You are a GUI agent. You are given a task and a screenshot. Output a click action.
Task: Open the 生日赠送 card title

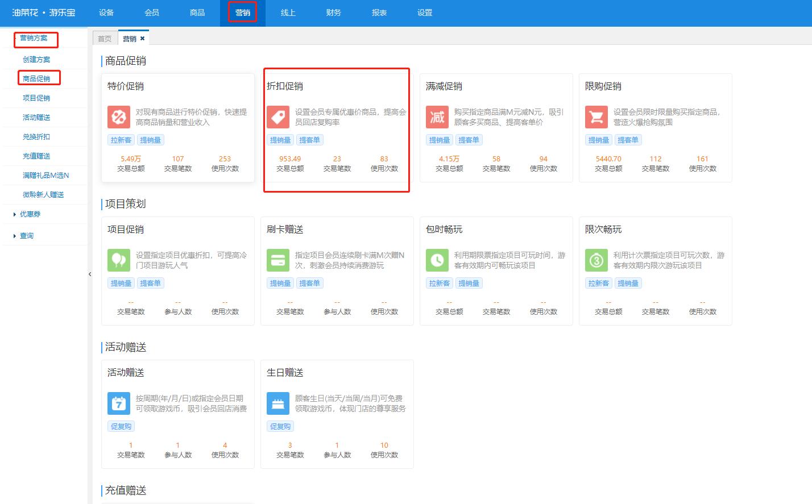pyautogui.click(x=285, y=373)
